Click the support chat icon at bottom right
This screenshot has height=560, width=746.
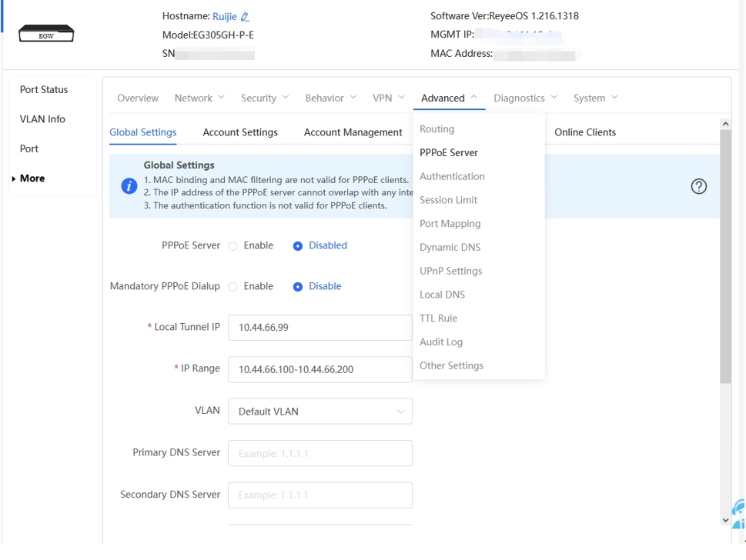(x=738, y=514)
